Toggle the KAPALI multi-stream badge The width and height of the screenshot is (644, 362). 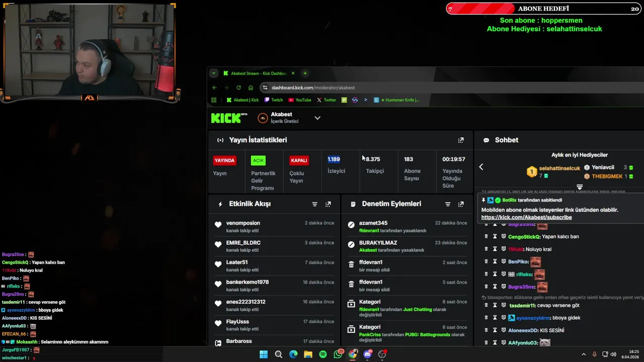299,160
